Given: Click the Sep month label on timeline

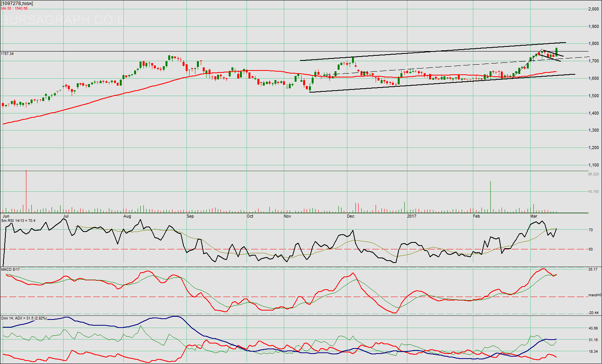Looking at the screenshot, I should coord(190,216).
